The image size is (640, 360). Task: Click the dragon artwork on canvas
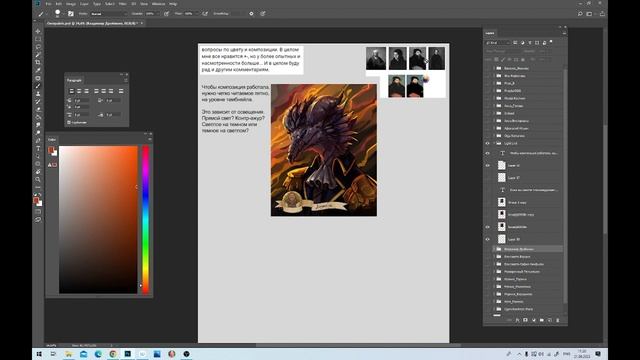tap(324, 150)
